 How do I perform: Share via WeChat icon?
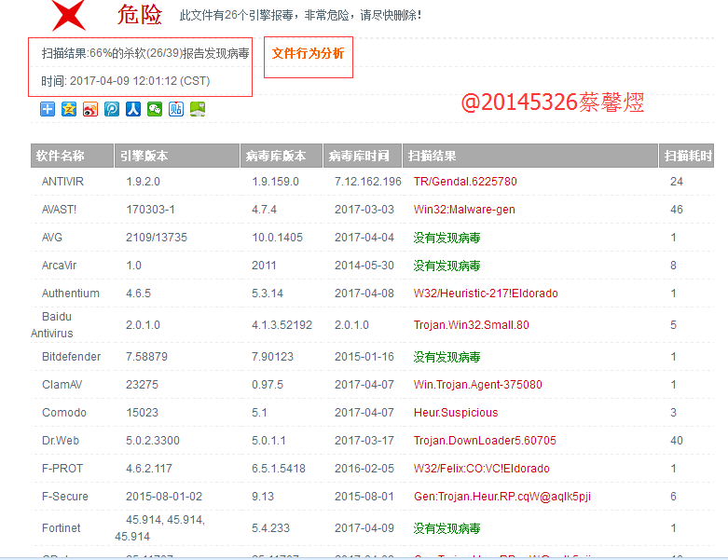coord(155,109)
